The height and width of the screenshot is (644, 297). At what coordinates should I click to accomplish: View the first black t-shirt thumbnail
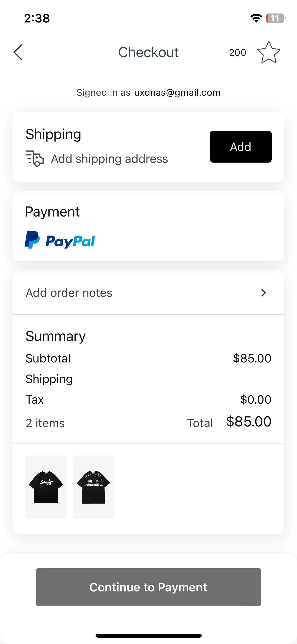point(46,487)
